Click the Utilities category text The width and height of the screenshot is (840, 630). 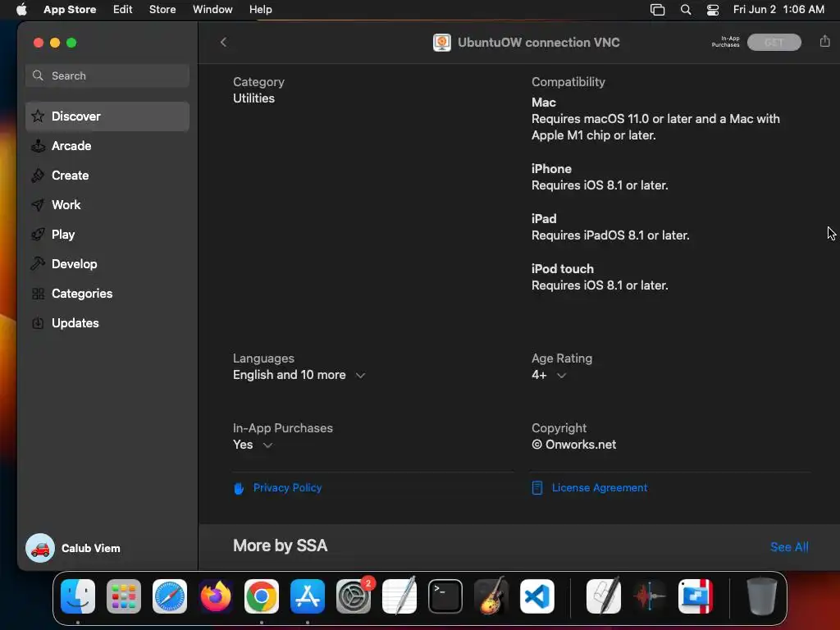click(x=254, y=98)
